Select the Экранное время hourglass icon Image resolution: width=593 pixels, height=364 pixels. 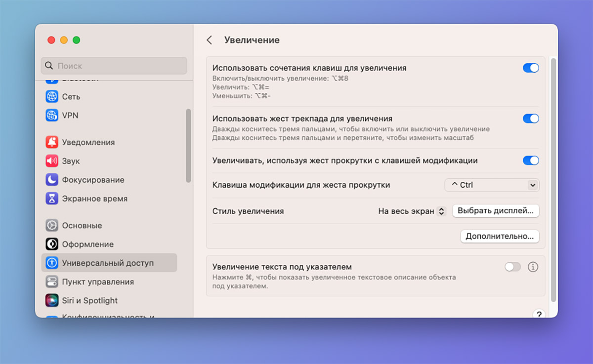click(52, 199)
